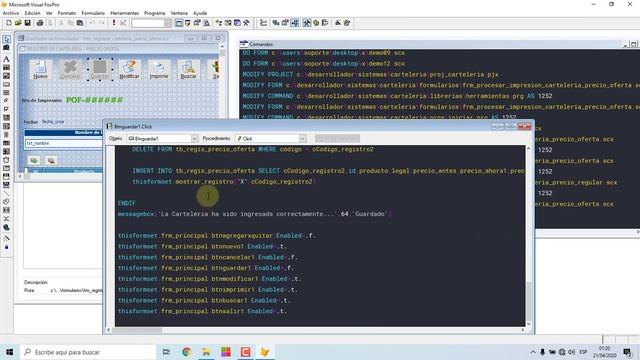Click the Cancelar button on the form
Image resolution: width=640 pixels, height=360 pixels.
(70, 69)
